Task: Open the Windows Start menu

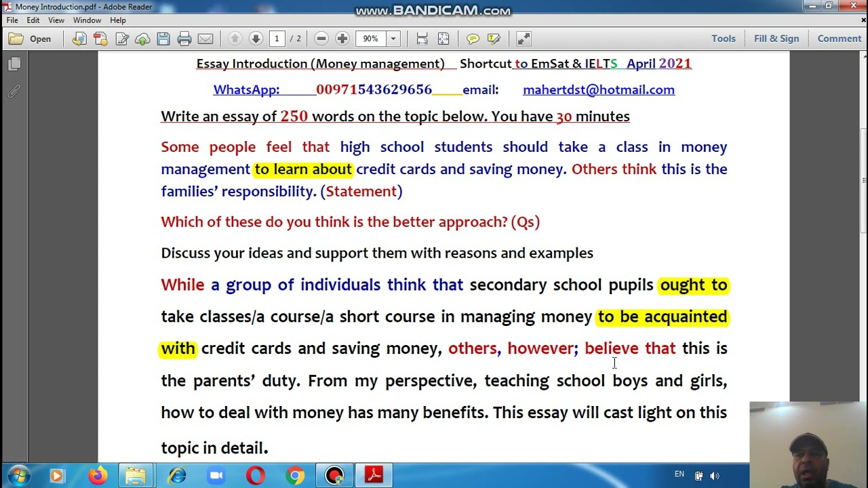Action: (x=18, y=476)
